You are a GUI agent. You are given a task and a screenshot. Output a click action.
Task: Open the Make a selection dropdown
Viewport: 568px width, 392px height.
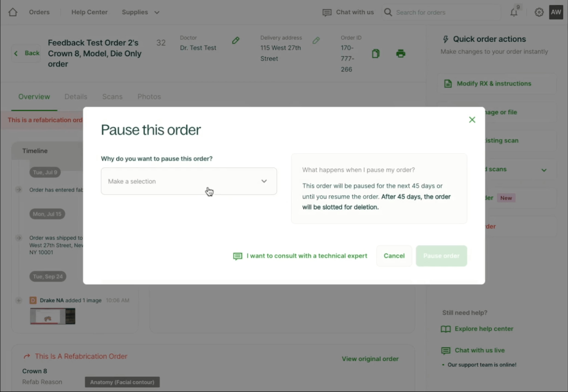click(189, 181)
